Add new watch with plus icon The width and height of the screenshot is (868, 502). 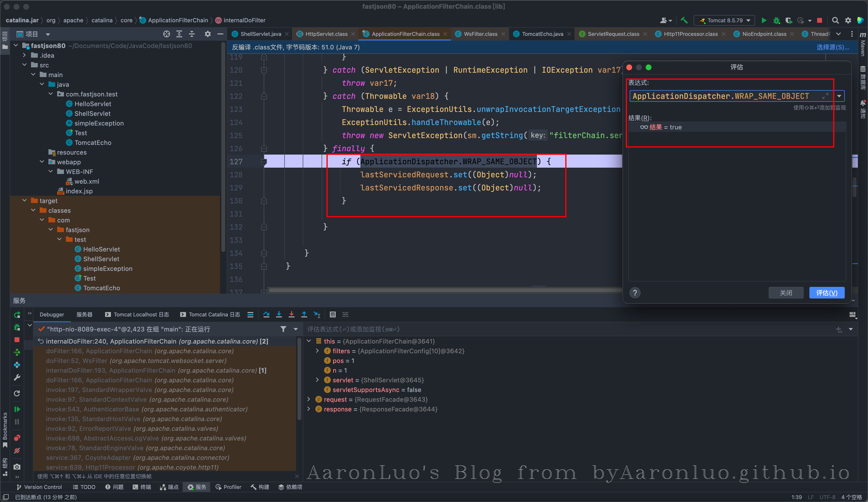click(x=839, y=329)
